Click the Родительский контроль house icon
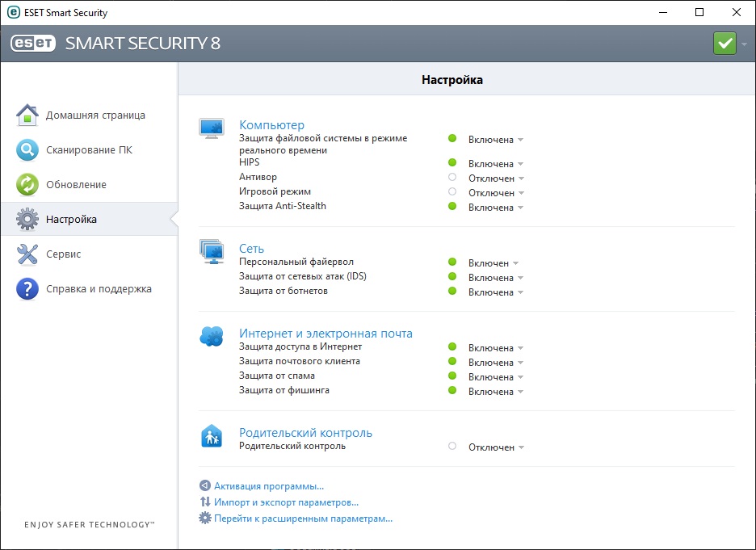 tap(211, 437)
